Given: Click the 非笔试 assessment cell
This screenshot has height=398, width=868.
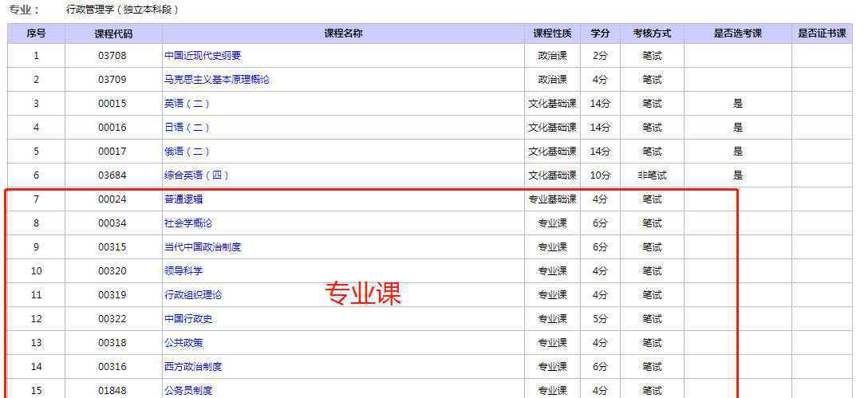Looking at the screenshot, I should [x=652, y=175].
